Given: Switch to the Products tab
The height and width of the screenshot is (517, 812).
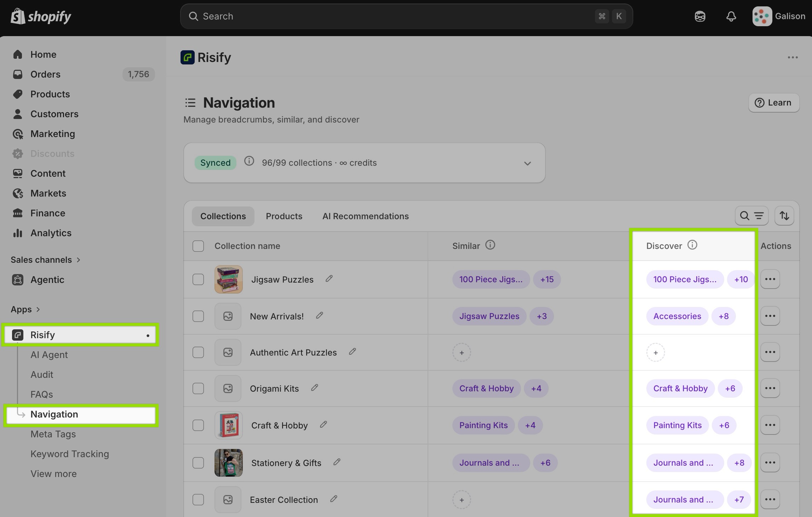Looking at the screenshot, I should [284, 216].
